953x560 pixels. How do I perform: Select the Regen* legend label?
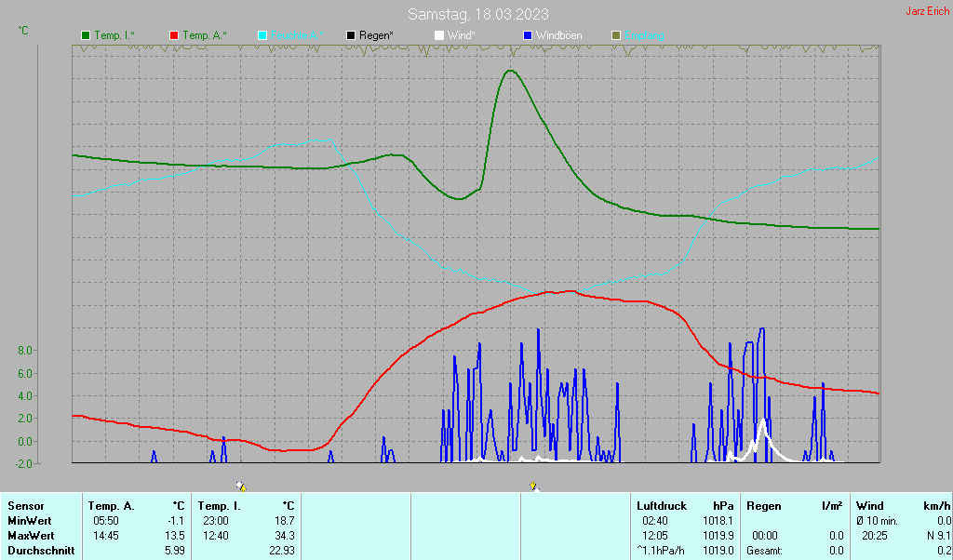pyautogui.click(x=376, y=35)
